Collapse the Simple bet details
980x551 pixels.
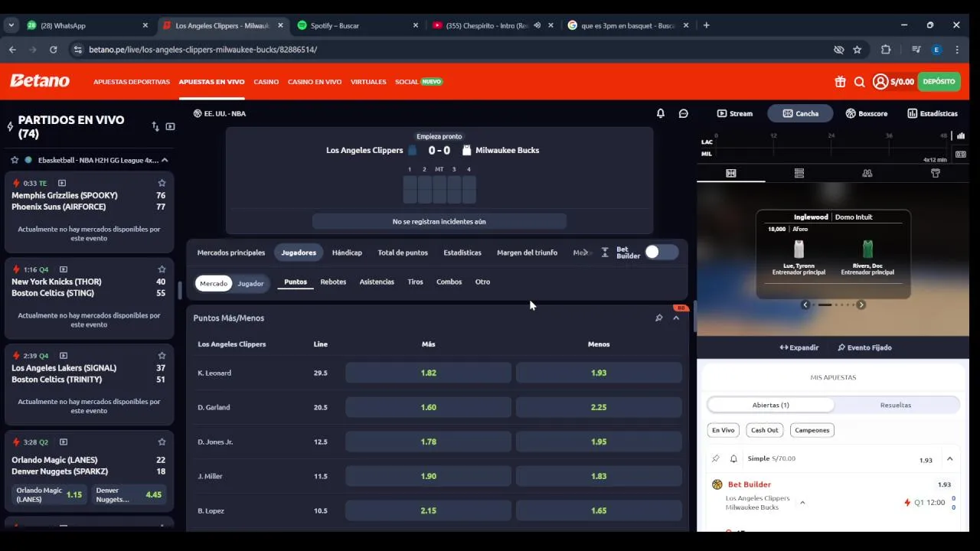pos(949,459)
